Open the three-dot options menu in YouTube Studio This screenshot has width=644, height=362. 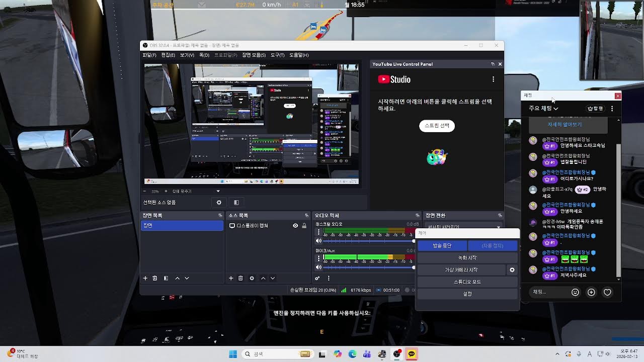click(493, 79)
